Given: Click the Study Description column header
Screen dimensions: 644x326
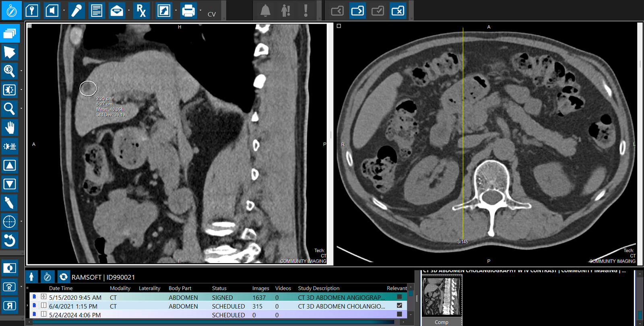Looking at the screenshot, I should tap(318, 288).
